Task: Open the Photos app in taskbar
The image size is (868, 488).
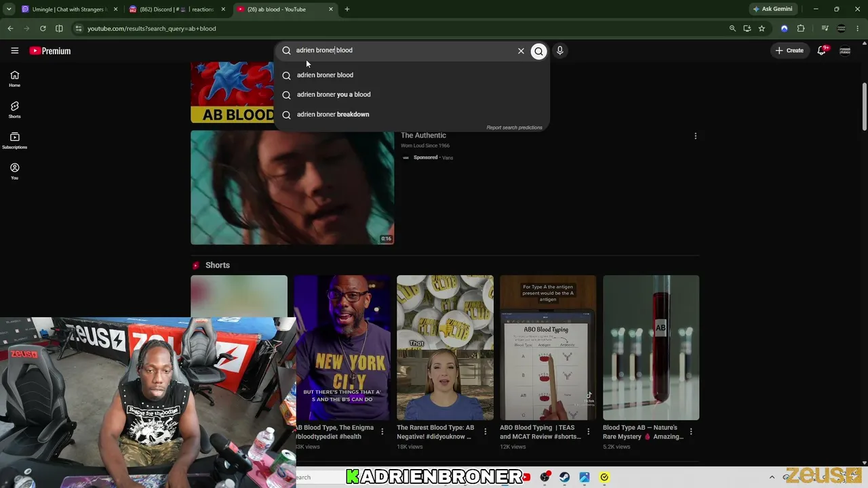Action: (585, 477)
